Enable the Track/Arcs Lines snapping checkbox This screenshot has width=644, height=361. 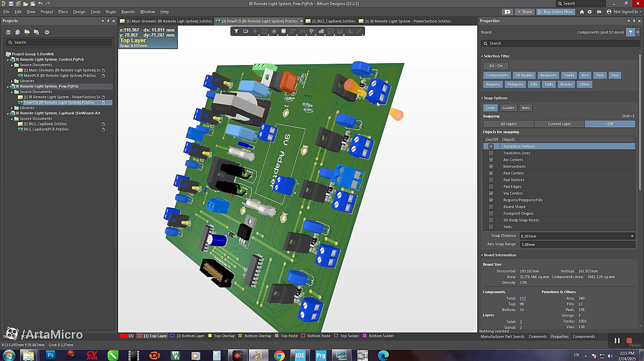[491, 153]
